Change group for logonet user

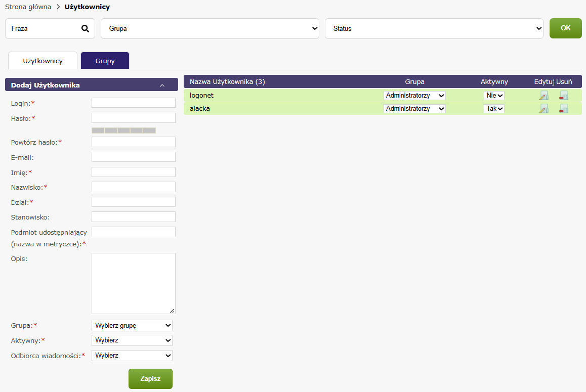coord(414,96)
